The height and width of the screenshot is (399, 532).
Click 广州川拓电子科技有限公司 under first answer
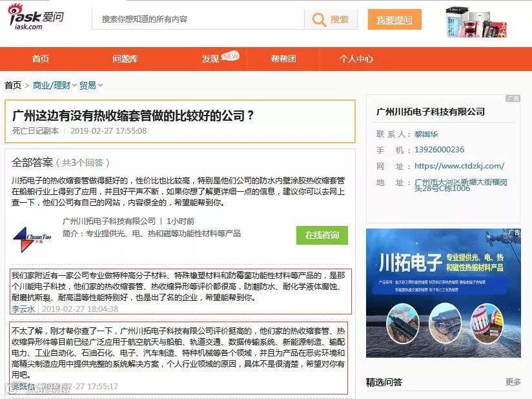pos(109,221)
